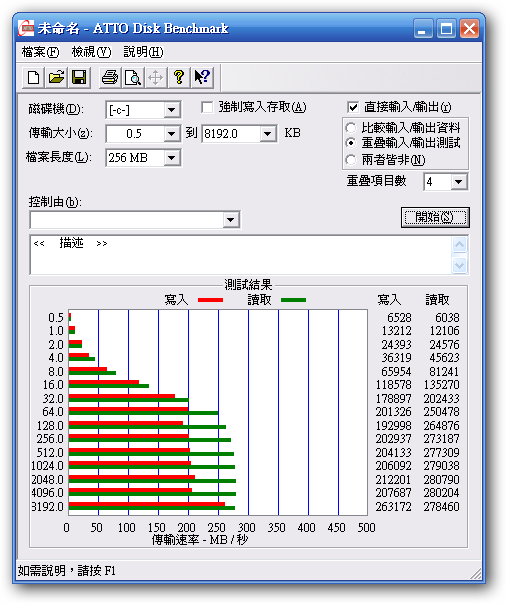Click the four-arrow move toolbar icon

156,77
